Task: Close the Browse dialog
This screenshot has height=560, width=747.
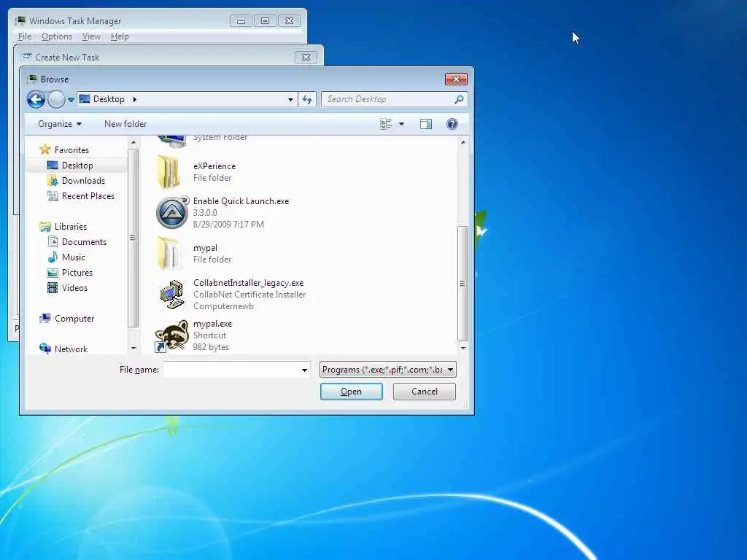Action: click(456, 79)
